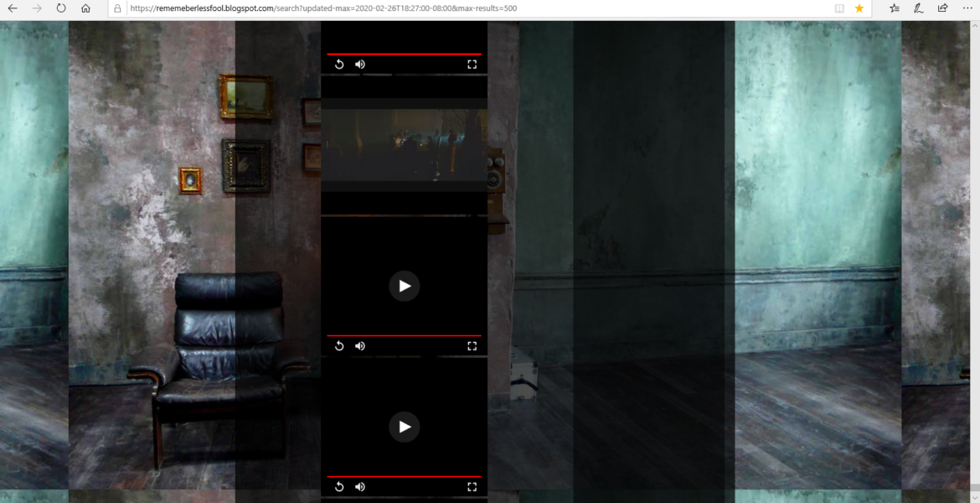This screenshot has width=980, height=503.
Task: Expand the bottom-most video to fullscreen
Action: pyautogui.click(x=472, y=487)
